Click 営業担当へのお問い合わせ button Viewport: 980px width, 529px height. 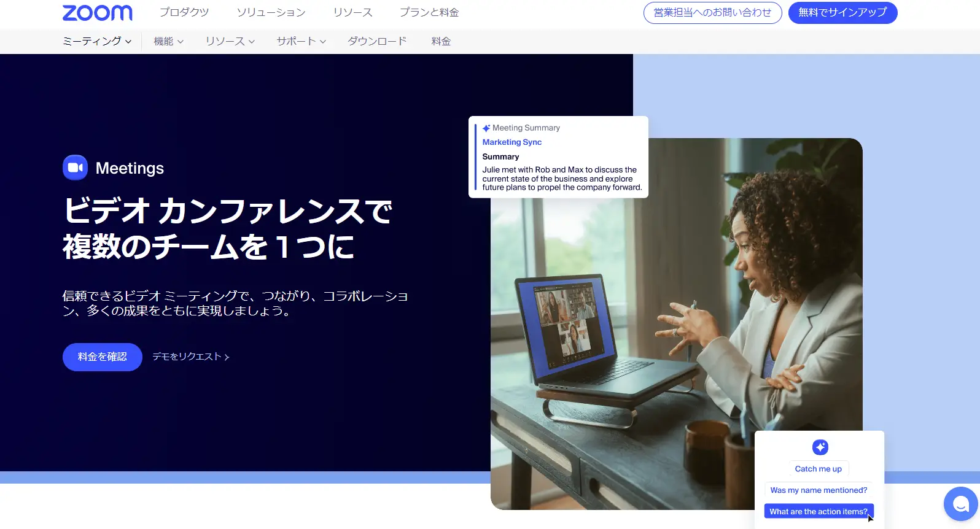[712, 13]
